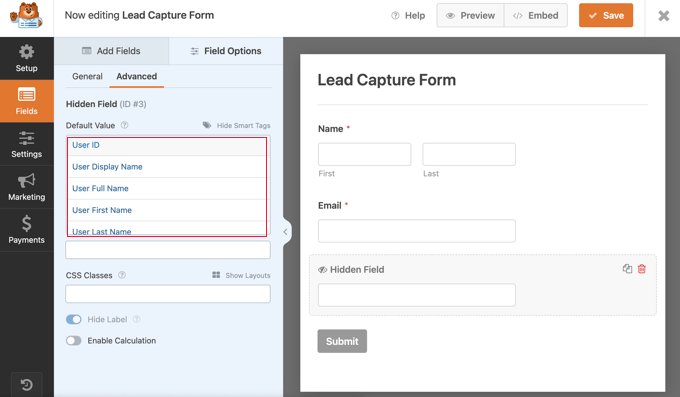Click the Show Layouts link
680x397 pixels.
[x=248, y=276]
